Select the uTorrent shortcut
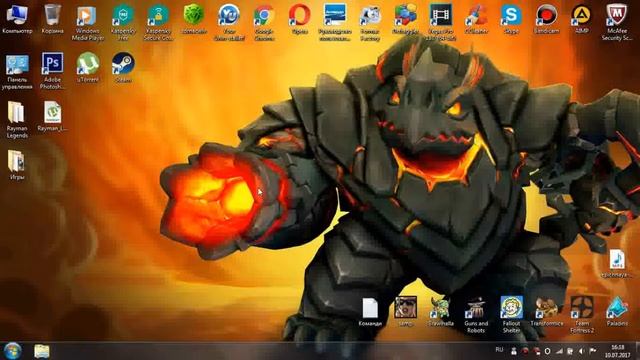This screenshot has height=360, width=640. [x=87, y=68]
